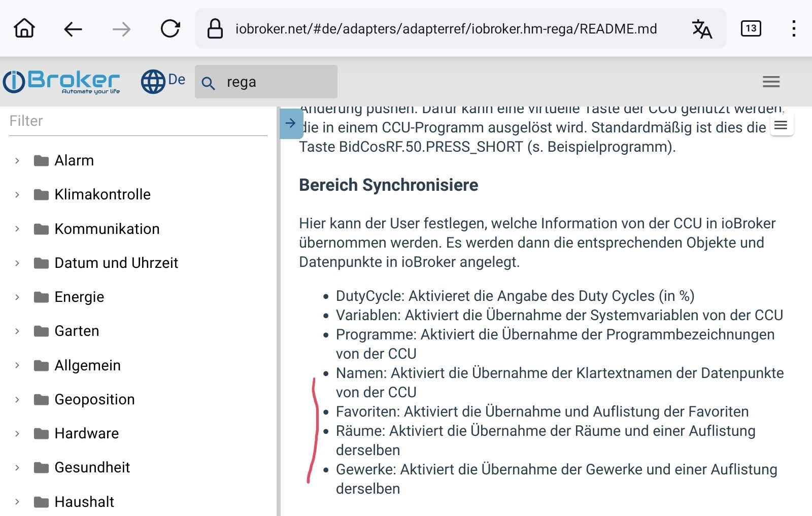This screenshot has height=516, width=812.
Task: Expand the Alarm folder chevron
Action: click(x=17, y=161)
